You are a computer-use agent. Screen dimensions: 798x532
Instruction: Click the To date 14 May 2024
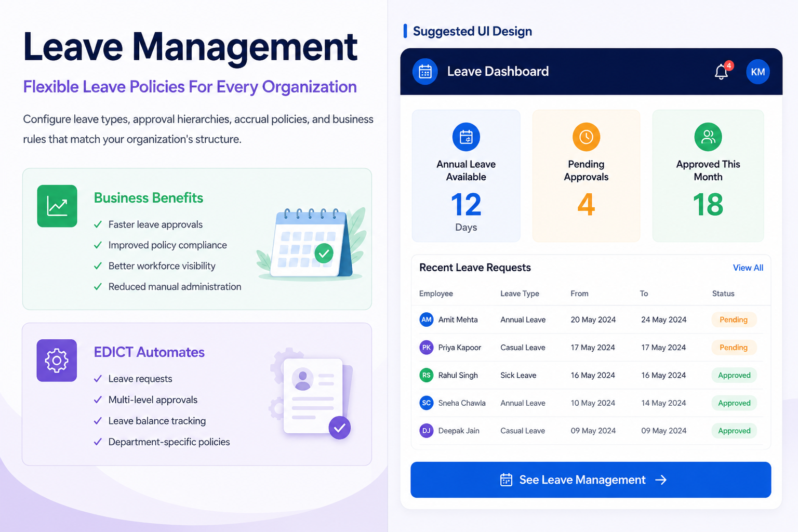[x=663, y=403]
